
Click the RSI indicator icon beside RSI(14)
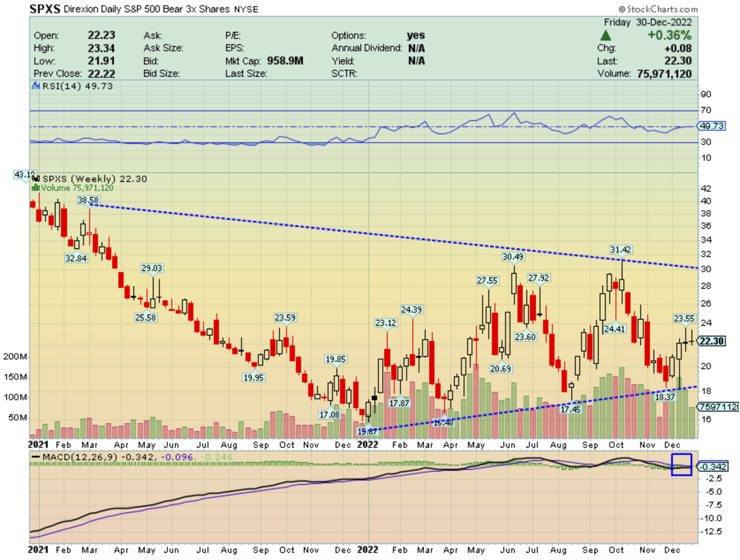[36, 86]
